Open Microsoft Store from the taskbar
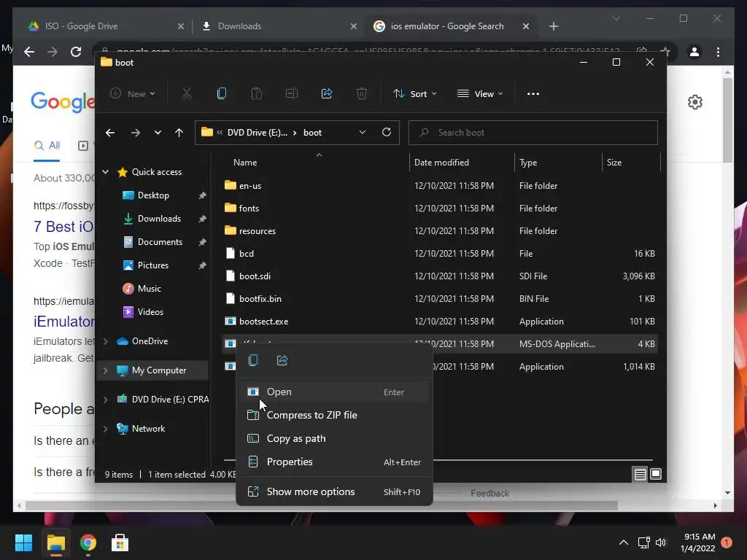This screenshot has width=747, height=560. (120, 542)
